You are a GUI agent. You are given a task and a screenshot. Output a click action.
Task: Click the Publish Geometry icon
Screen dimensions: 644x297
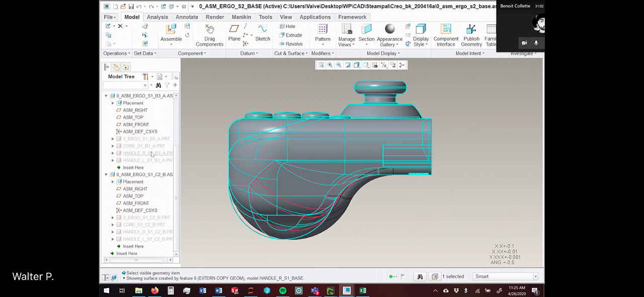pyautogui.click(x=471, y=30)
